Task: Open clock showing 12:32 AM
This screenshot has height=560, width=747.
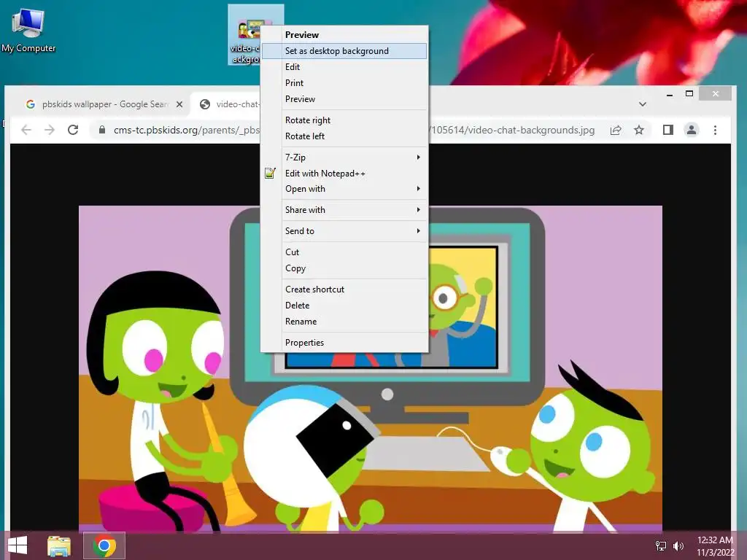Action: (715, 546)
